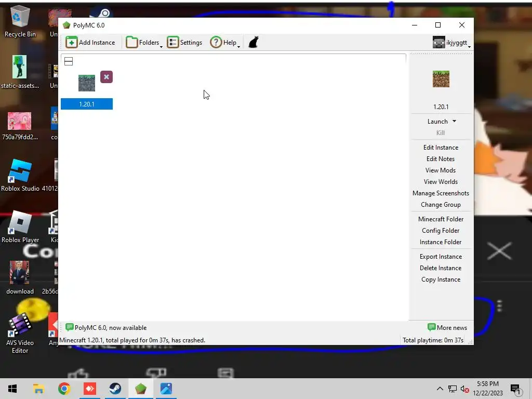The height and width of the screenshot is (399, 532).
Task: Open File Explorer from taskbar
Action: coord(38,389)
